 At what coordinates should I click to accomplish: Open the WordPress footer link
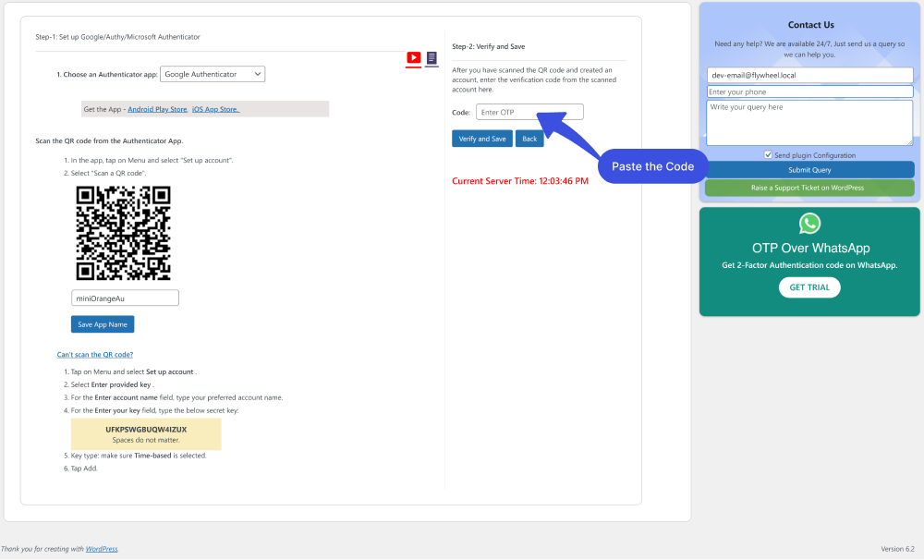(102, 549)
